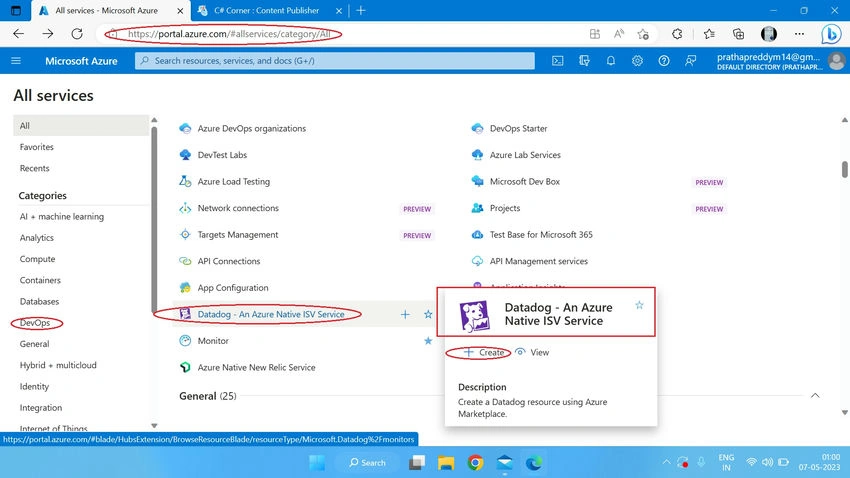This screenshot has width=850, height=478.
Task: Click the services list vertical scrollbar thumb
Action: [845, 169]
